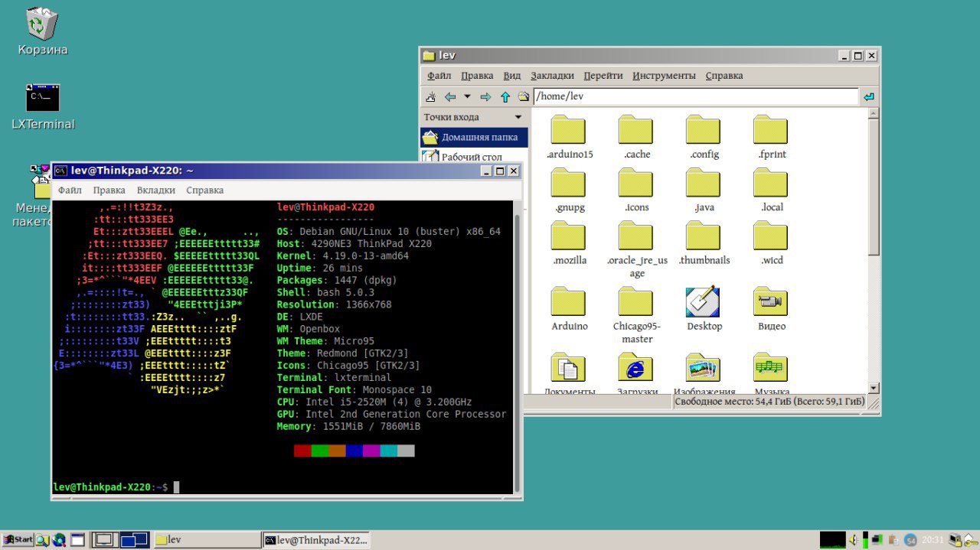
Task: Open the Файл menu in the terminal window
Action: click(x=70, y=190)
